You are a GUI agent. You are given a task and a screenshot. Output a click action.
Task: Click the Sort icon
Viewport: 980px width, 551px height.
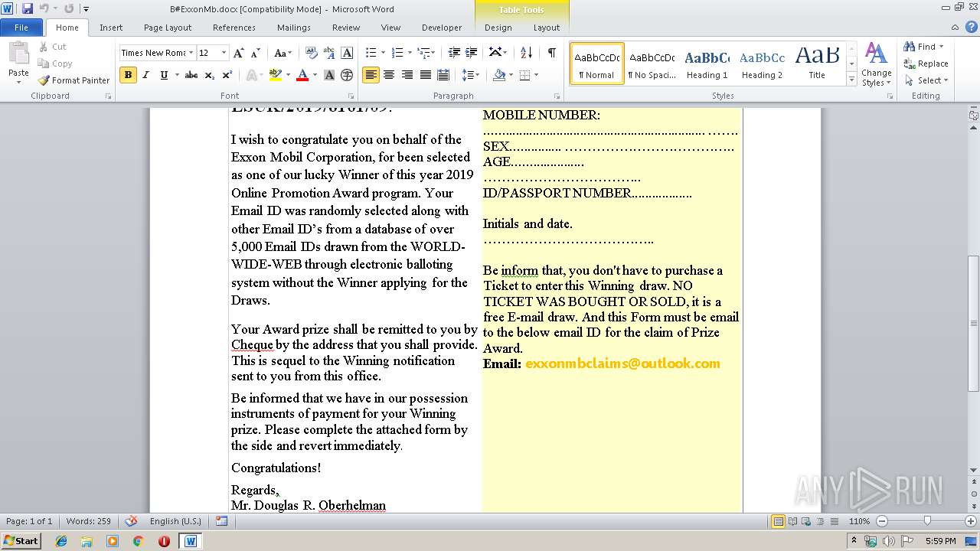click(526, 53)
